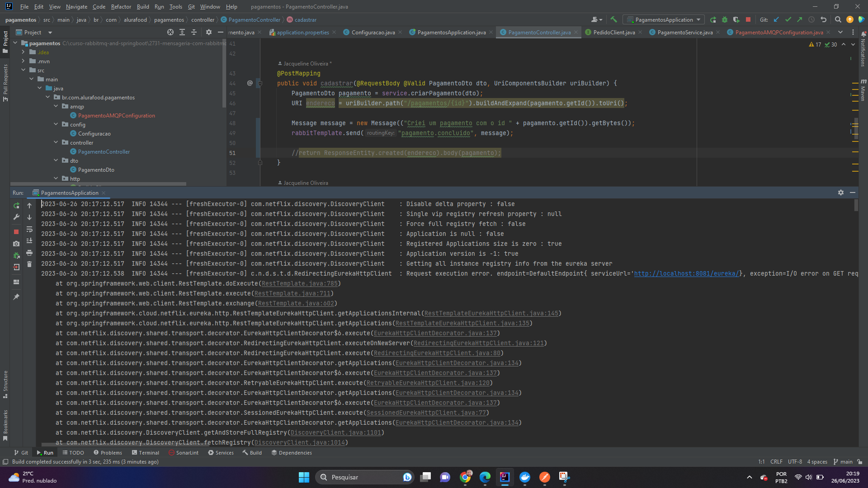Screen dimensions: 868x488
Task: Open the Project view dropdown
Action: pyautogui.click(x=50, y=33)
